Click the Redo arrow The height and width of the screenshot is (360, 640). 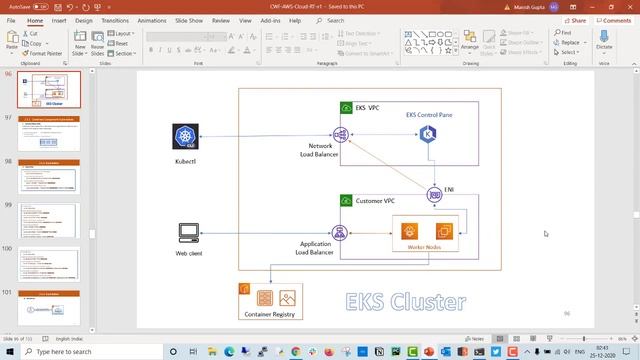pyautogui.click(x=85, y=7)
